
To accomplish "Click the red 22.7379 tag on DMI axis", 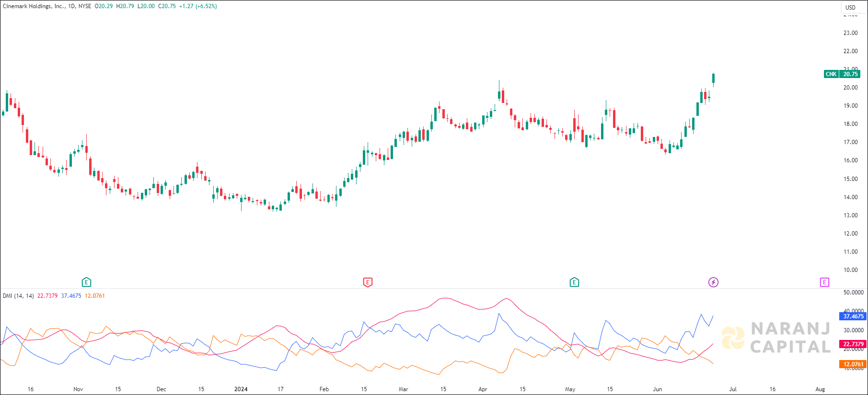I will click(853, 344).
